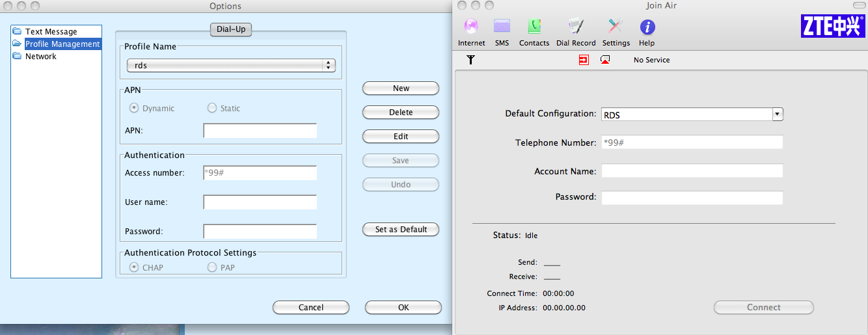Click the Set as Default button

[401, 230]
